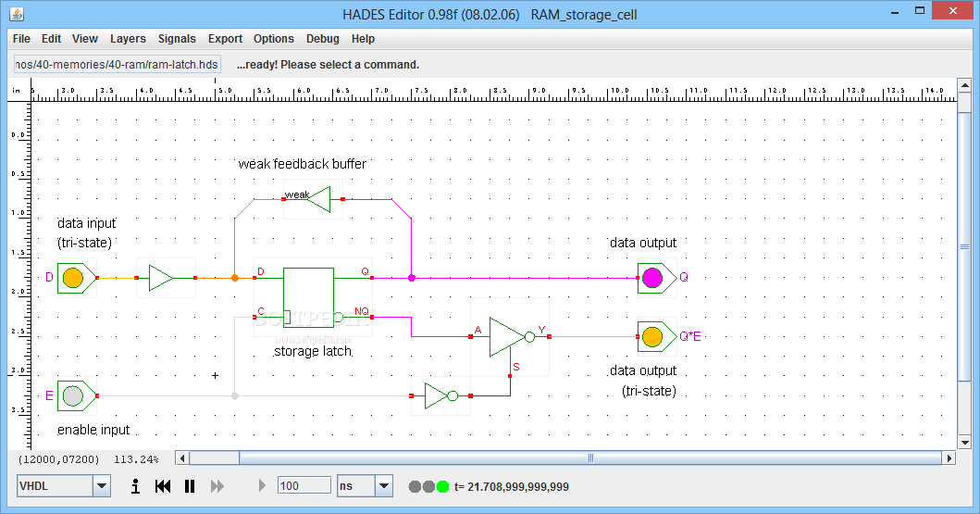The width and height of the screenshot is (980, 514).
Task: Open the Help menu
Action: 363,39
